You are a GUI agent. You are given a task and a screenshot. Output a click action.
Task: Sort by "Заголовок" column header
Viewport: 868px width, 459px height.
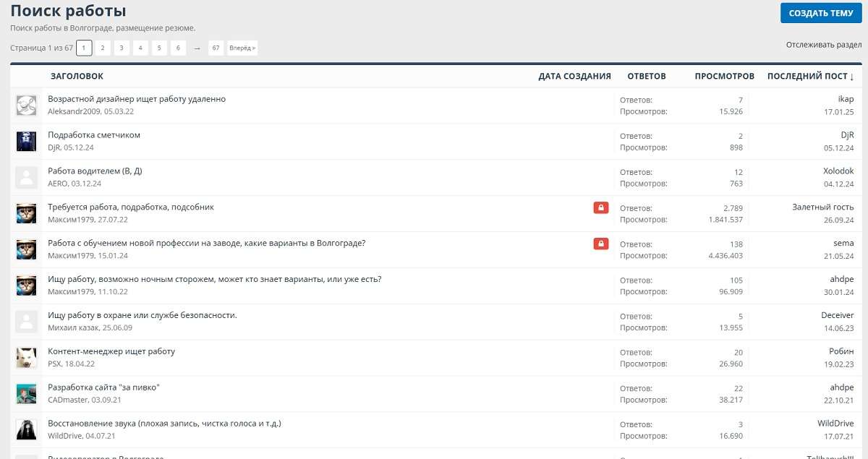click(x=77, y=76)
